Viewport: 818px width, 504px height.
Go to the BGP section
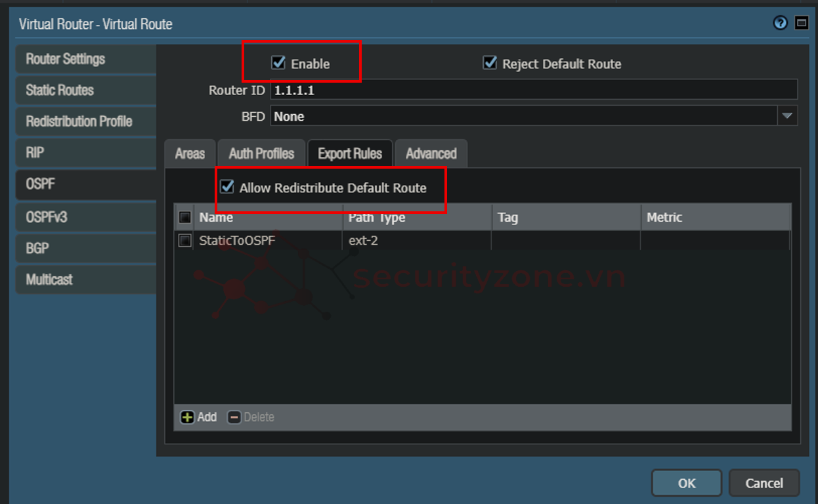coord(37,248)
